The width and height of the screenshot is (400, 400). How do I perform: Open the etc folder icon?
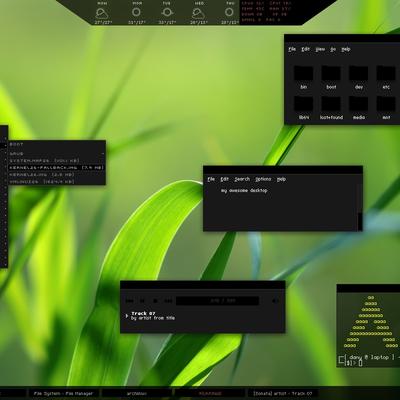click(x=386, y=74)
